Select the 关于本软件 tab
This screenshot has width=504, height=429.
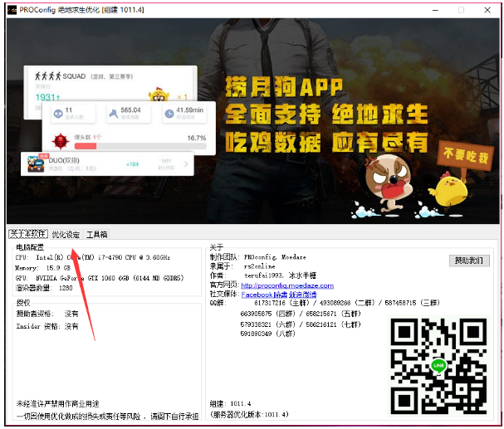coord(28,234)
